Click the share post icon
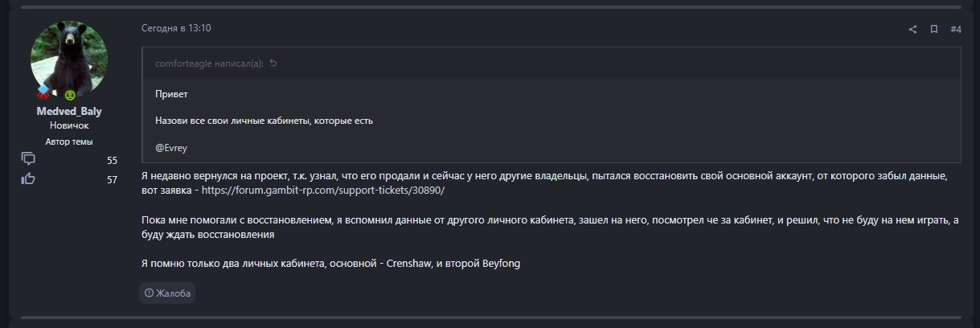 [912, 30]
